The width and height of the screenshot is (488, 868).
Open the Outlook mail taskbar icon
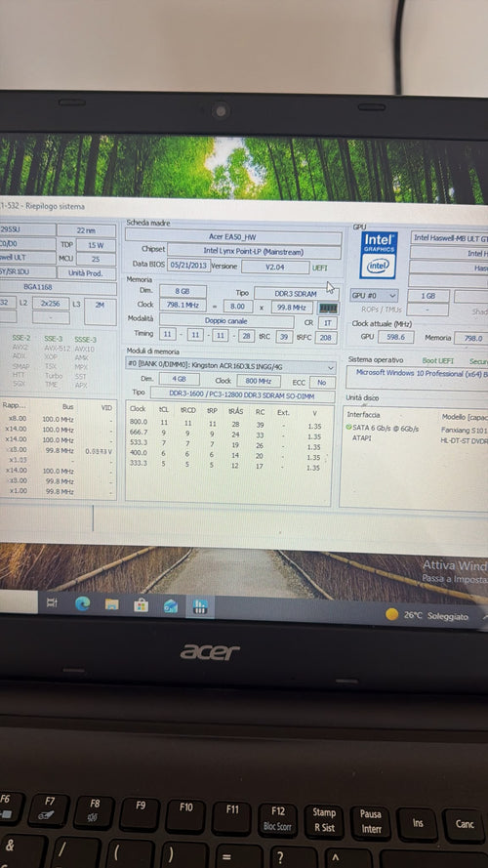(x=171, y=606)
